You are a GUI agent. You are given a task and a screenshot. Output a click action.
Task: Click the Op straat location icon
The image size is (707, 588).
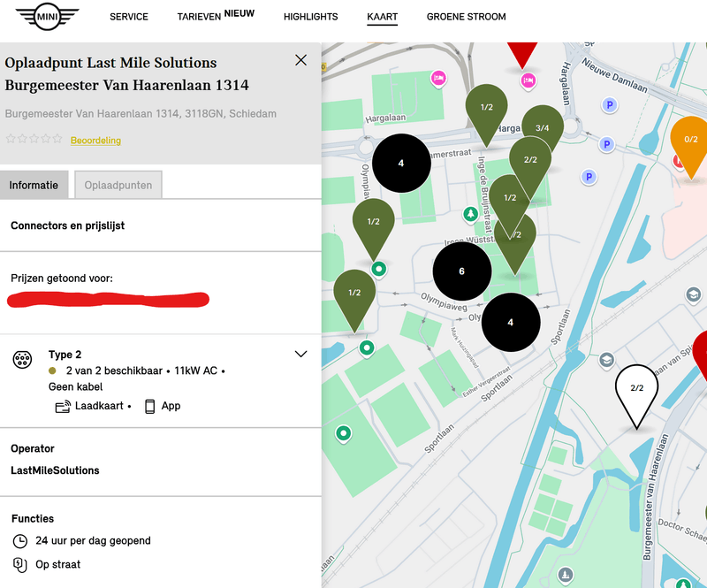tap(19, 565)
